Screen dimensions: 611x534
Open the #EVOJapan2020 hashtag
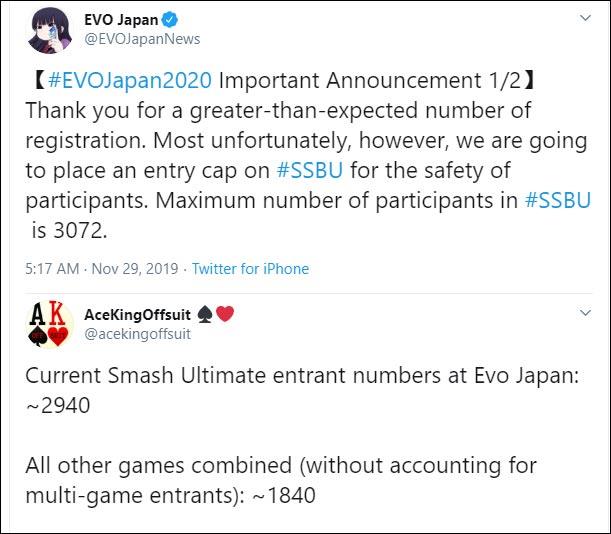pos(130,80)
